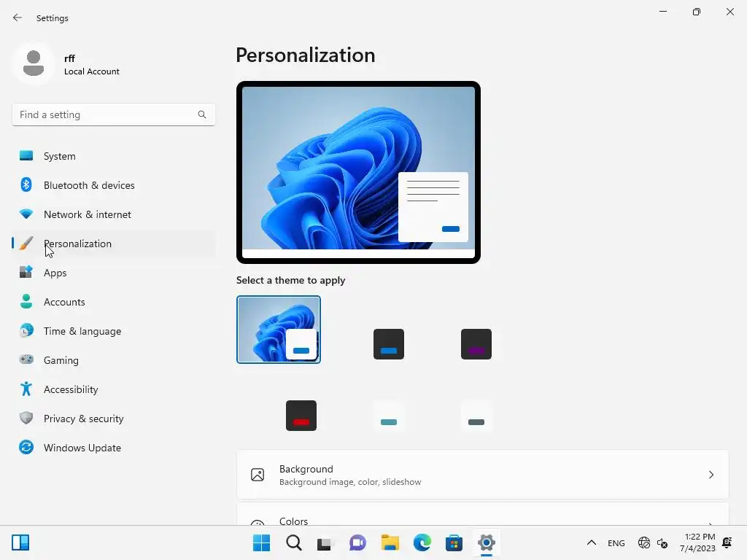Select the Windows light bloom theme thumbnail
Image resolution: width=747 pixels, height=560 pixels.
(279, 330)
